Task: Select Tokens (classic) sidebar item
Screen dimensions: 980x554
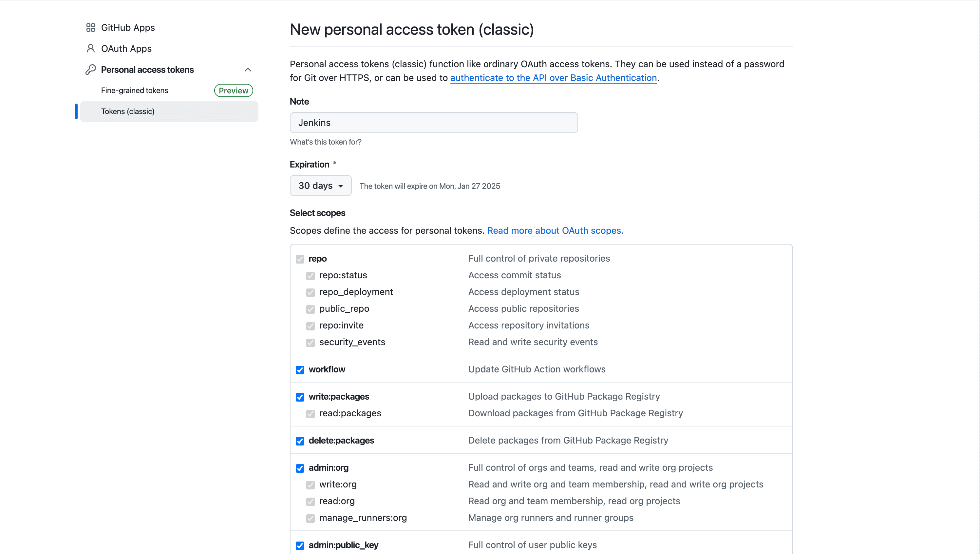Action: [x=128, y=111]
